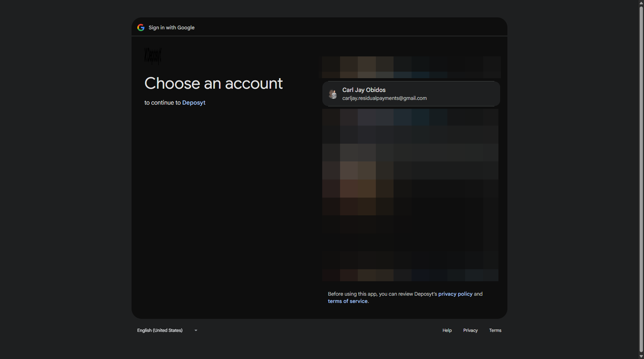Click the scrollbar down arrow
This screenshot has width=644, height=359.
tap(641, 356)
